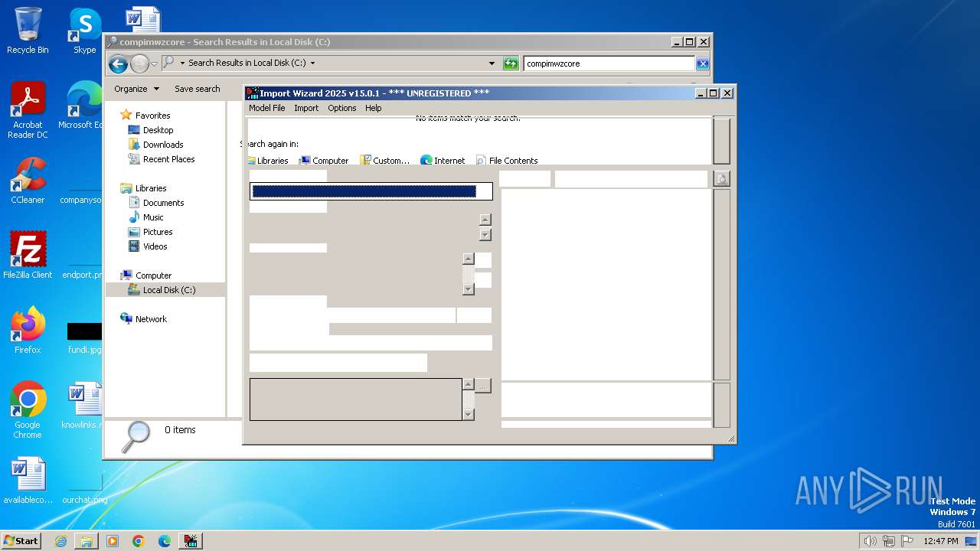Click the up arrow stepper near top
Screen dimensions: 980x551
point(485,219)
